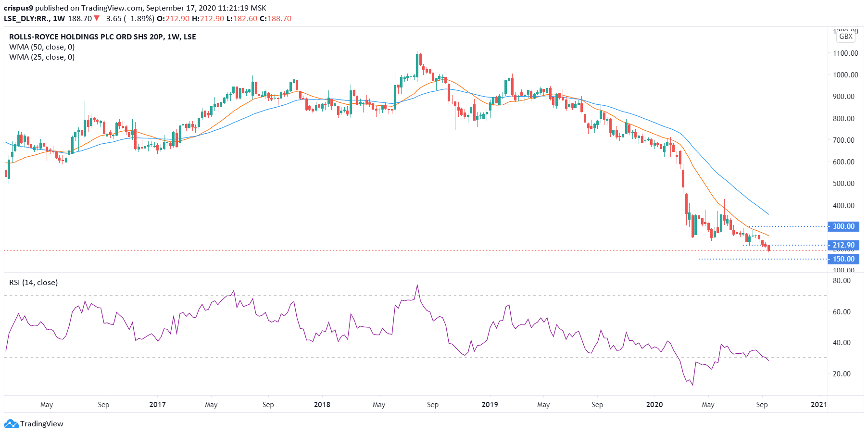868x435 pixels.
Task: Click the crispus9 author name
Action: [x=18, y=8]
